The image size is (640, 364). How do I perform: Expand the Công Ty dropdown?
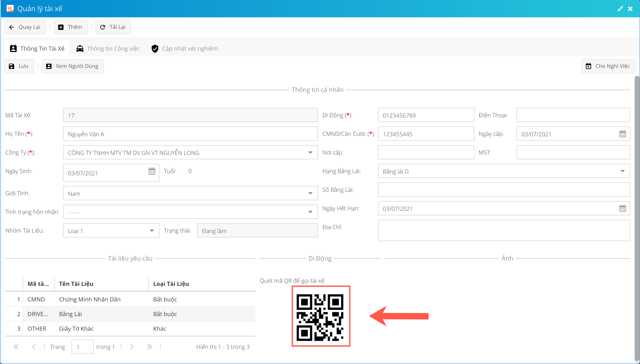[310, 152]
